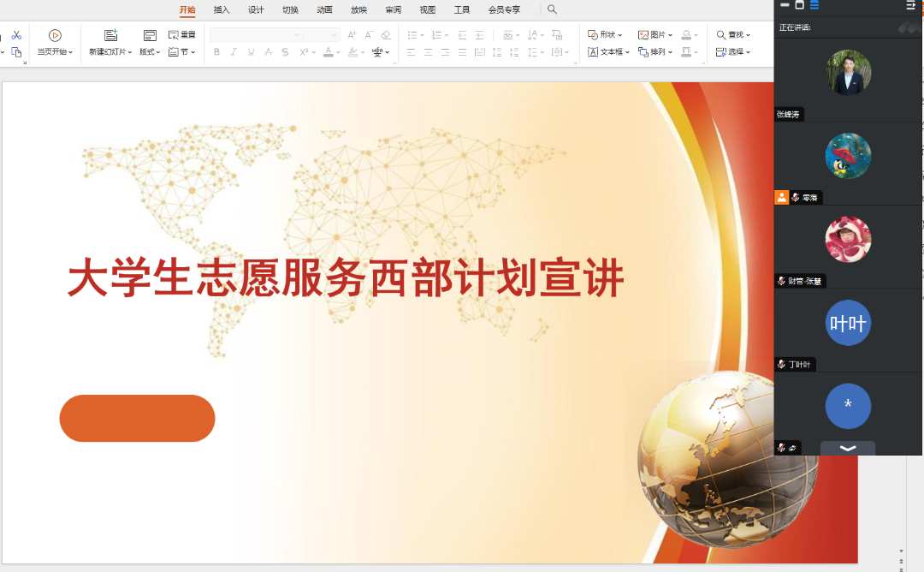Open the Section (节) dropdown

tap(181, 52)
